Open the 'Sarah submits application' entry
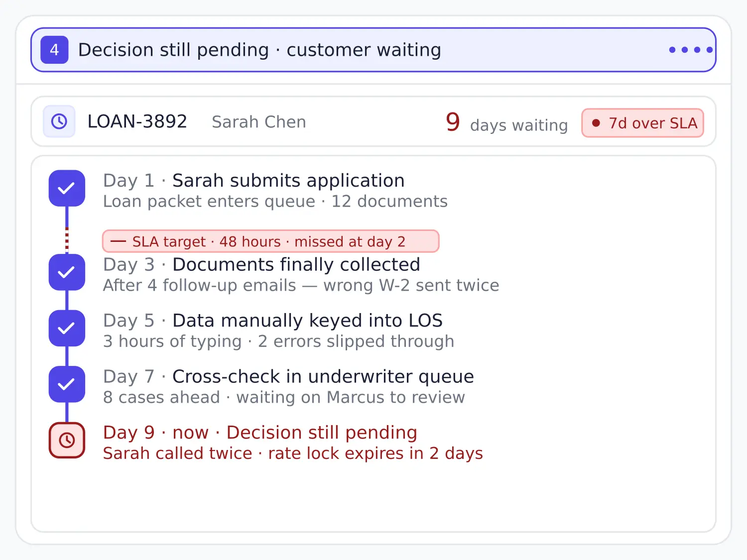The height and width of the screenshot is (560, 747). 275,191
